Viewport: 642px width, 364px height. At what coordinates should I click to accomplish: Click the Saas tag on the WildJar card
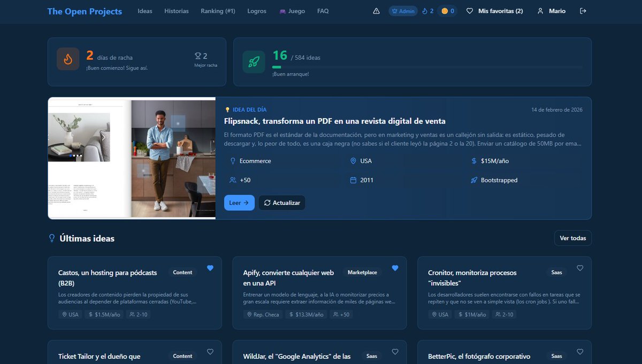click(x=372, y=356)
